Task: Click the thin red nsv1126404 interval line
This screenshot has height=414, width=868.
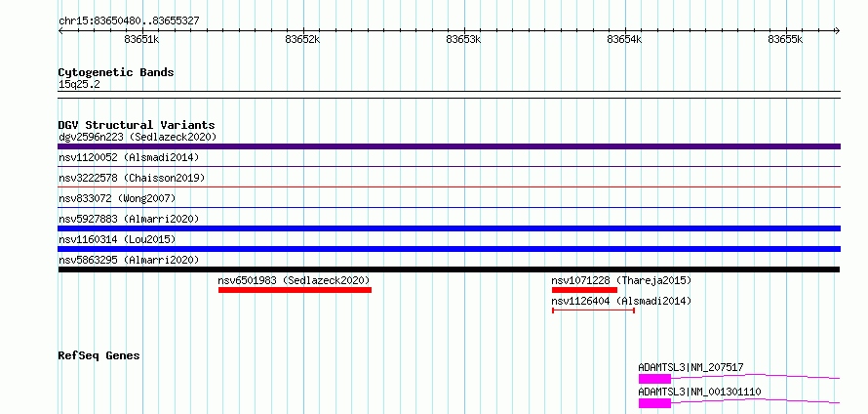Action: point(593,310)
